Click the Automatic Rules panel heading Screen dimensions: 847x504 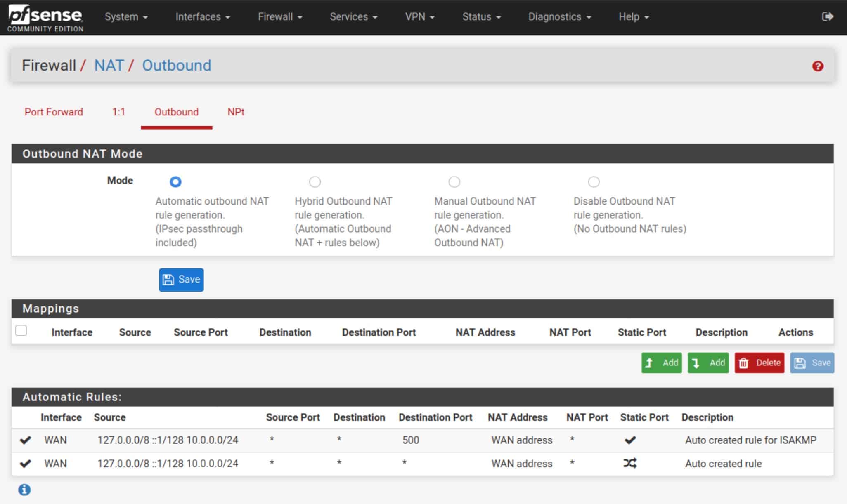[72, 397]
